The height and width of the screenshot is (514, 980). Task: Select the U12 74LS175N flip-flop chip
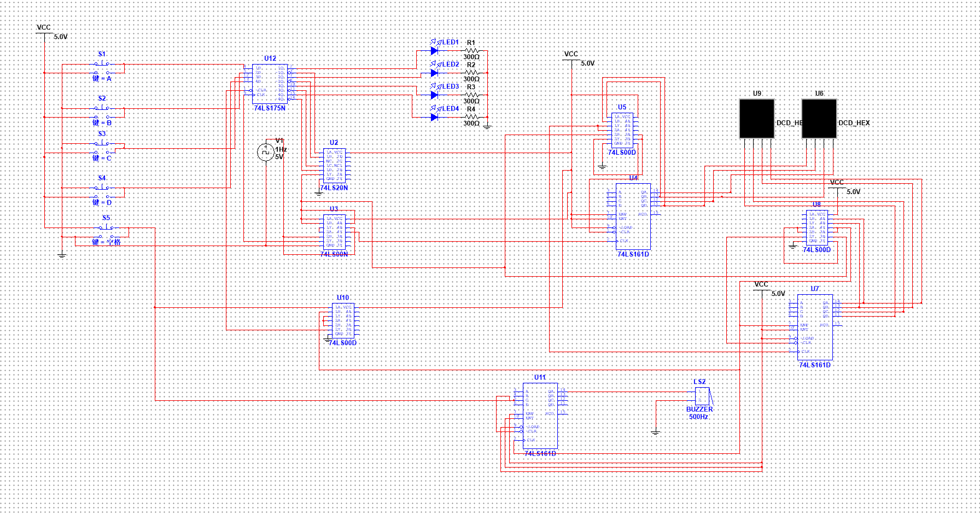click(x=270, y=84)
